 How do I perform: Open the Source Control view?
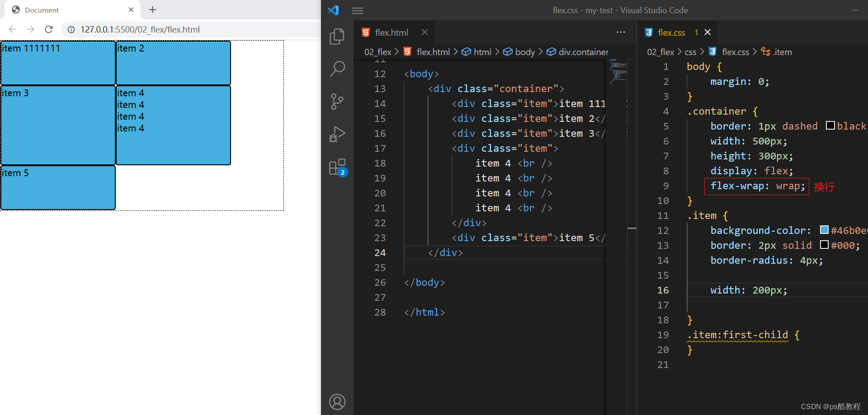coord(337,101)
